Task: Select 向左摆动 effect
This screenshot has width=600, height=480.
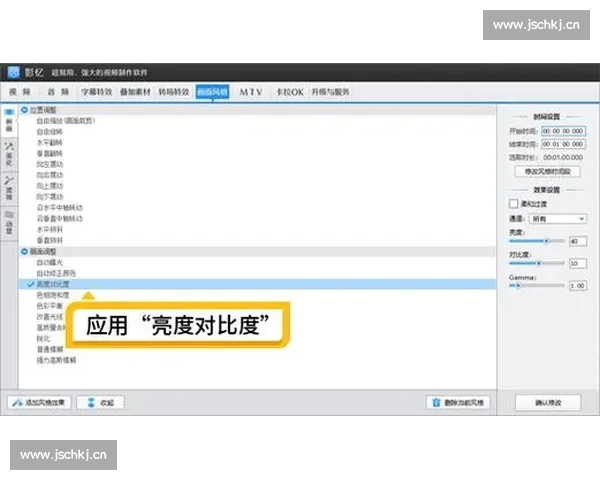Action: (49, 164)
